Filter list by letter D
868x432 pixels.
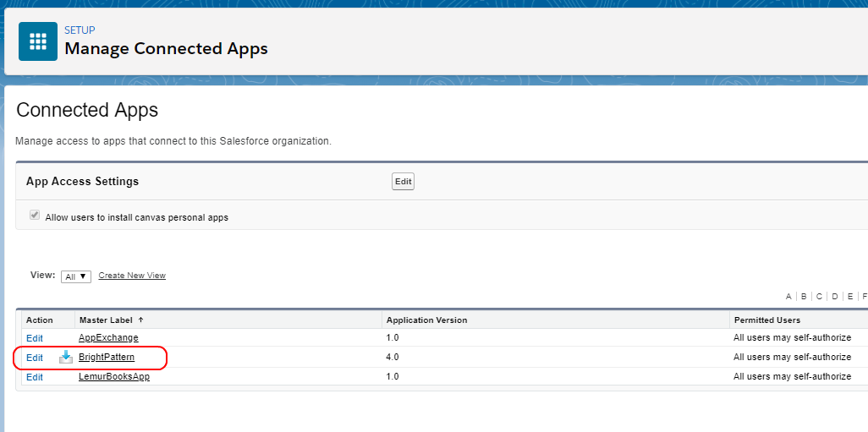coord(835,297)
